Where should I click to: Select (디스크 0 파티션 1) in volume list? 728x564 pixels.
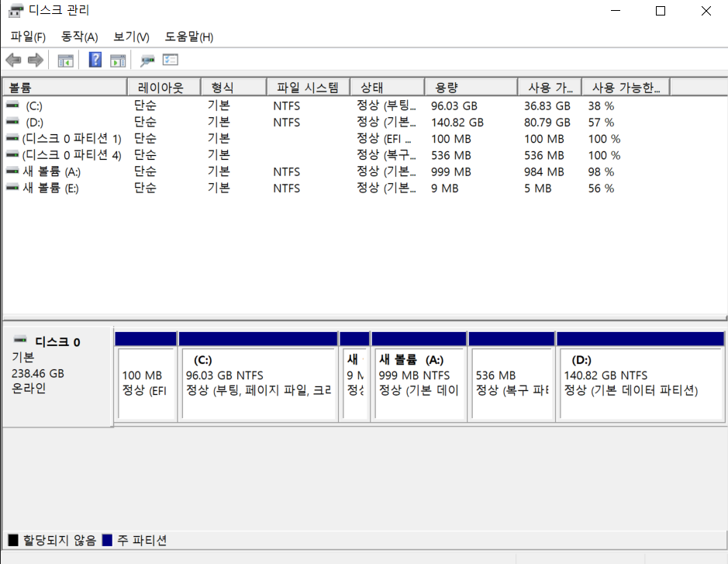[x=71, y=138]
